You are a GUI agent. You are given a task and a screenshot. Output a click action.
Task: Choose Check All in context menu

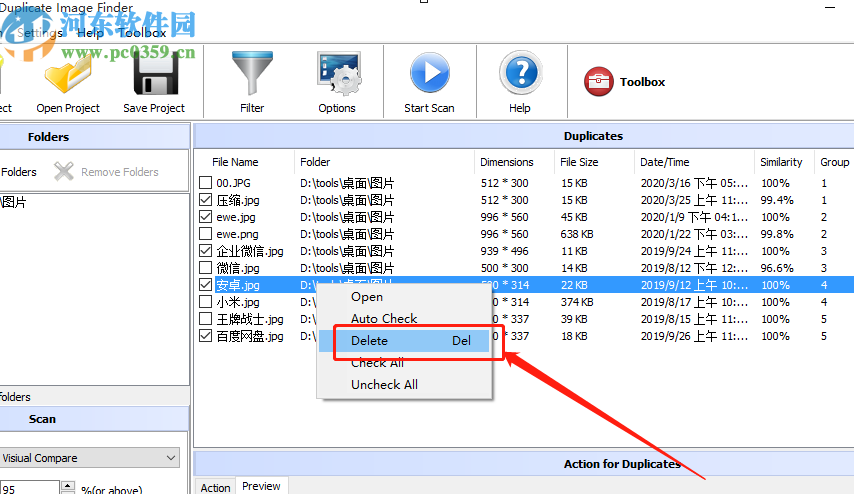point(377,363)
